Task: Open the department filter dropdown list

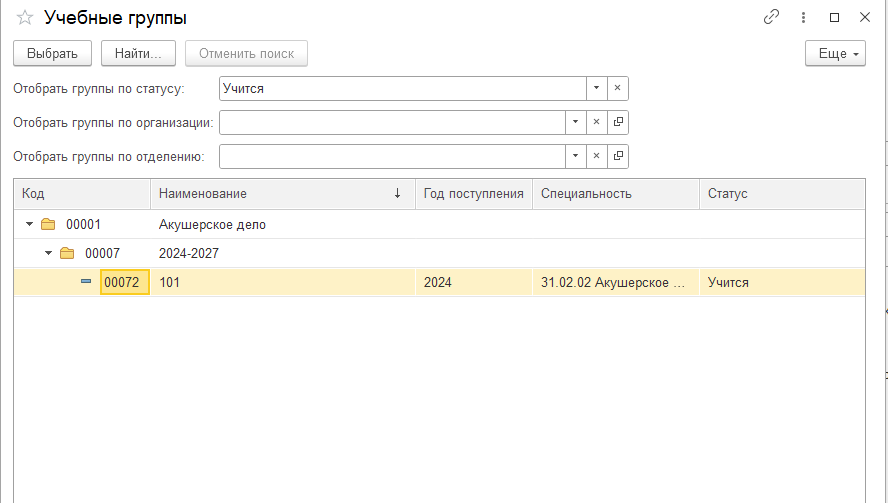Action: (575, 156)
